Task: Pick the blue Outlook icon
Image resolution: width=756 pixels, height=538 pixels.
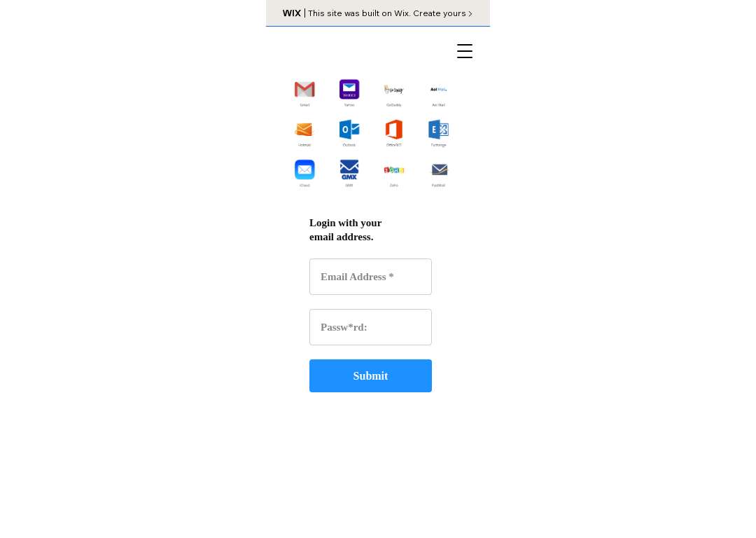Action: point(349,130)
